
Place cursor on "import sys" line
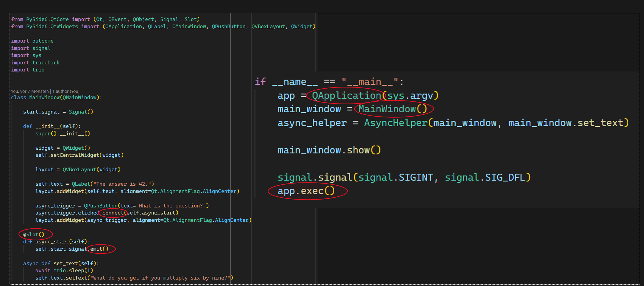(x=26, y=55)
